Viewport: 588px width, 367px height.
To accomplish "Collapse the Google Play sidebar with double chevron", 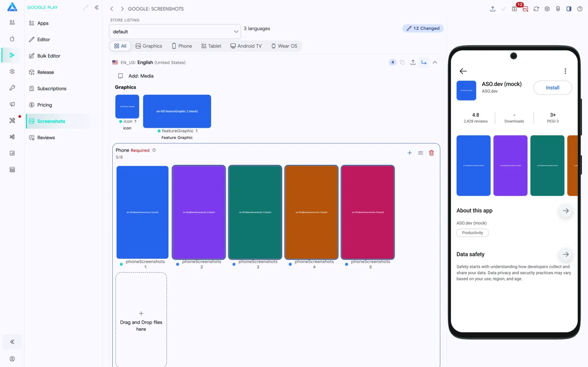I will [97, 7].
